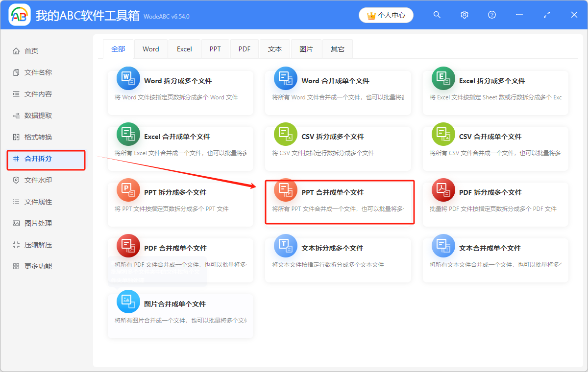Open the 文件属性 sidebar icon
Viewport: 588px width, 372px height.
(x=15, y=201)
